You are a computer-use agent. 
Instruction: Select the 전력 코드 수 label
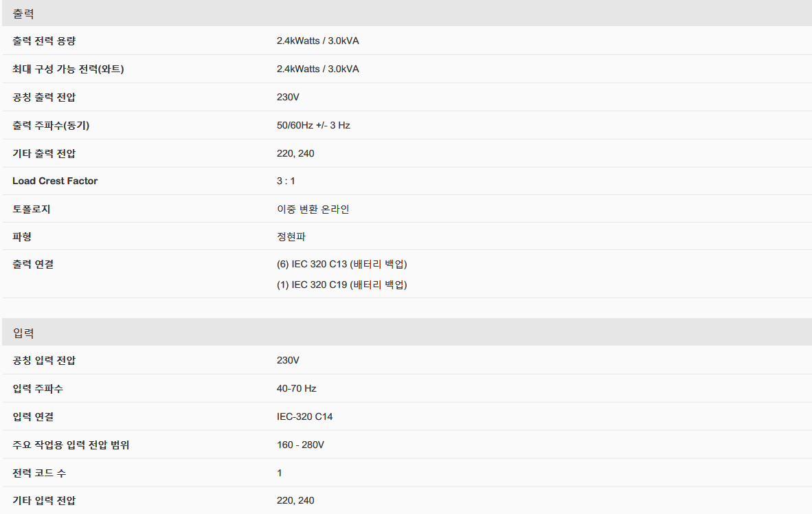point(39,473)
